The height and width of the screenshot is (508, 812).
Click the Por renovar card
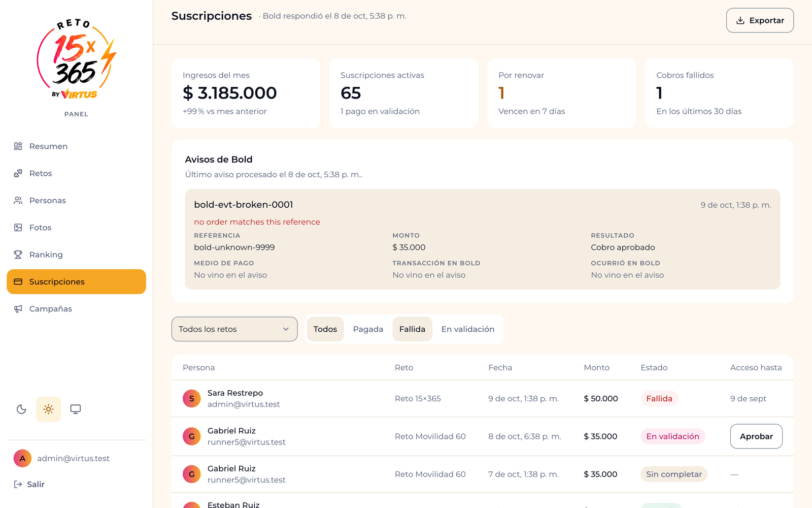561,93
